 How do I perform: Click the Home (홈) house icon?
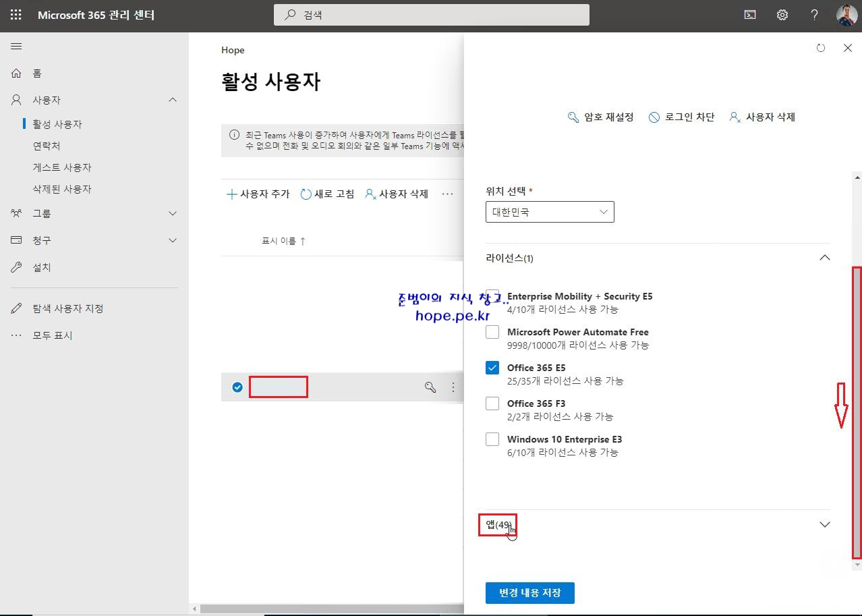tap(17, 73)
